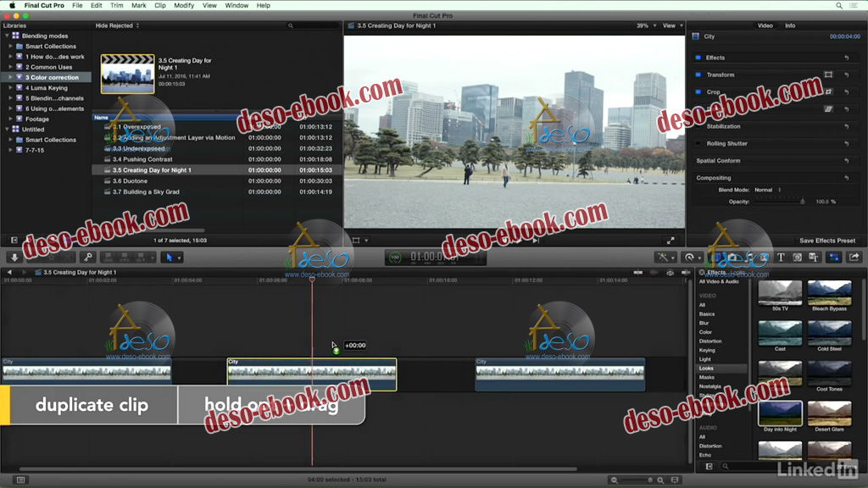868x488 pixels.
Task: Open the Hide Rejected filter dropdown
Action: pos(117,25)
